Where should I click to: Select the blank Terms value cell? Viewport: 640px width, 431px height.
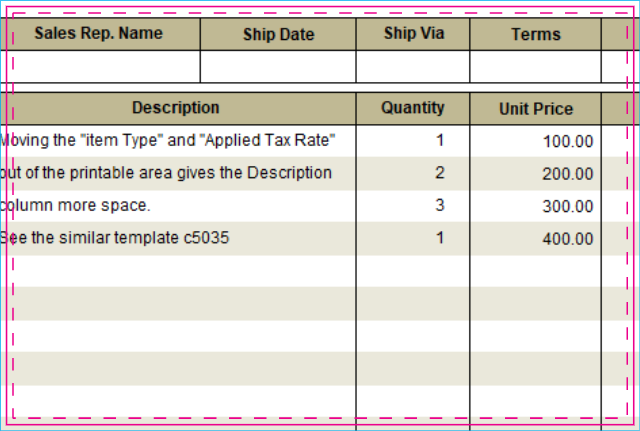(x=535, y=66)
